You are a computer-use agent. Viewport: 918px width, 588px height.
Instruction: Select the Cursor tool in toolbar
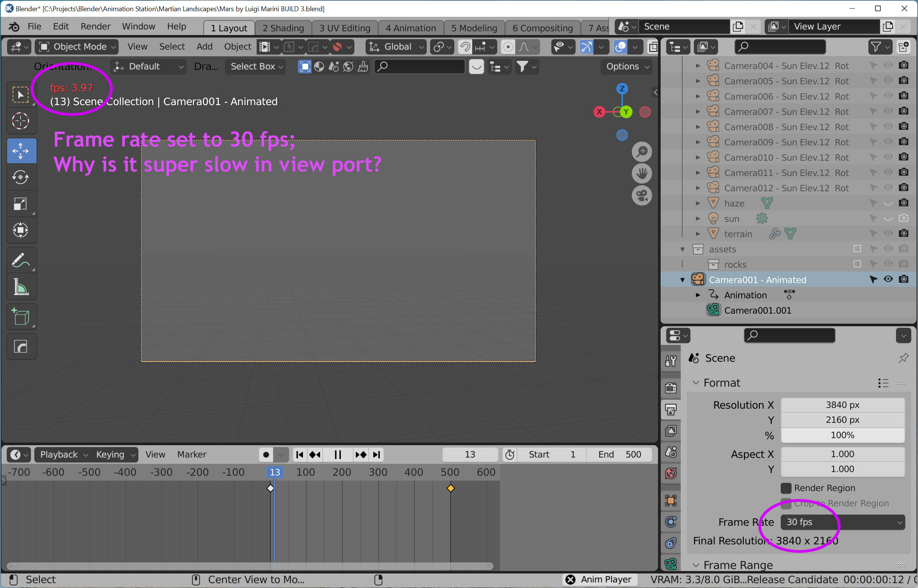pyautogui.click(x=21, y=122)
